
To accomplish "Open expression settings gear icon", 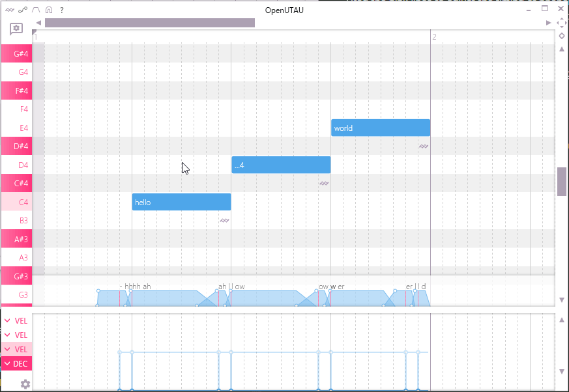I will 25,384.
